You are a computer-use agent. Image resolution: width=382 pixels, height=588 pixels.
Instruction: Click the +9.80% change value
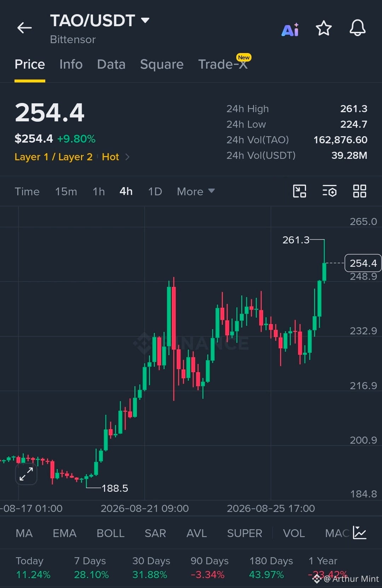(x=76, y=139)
